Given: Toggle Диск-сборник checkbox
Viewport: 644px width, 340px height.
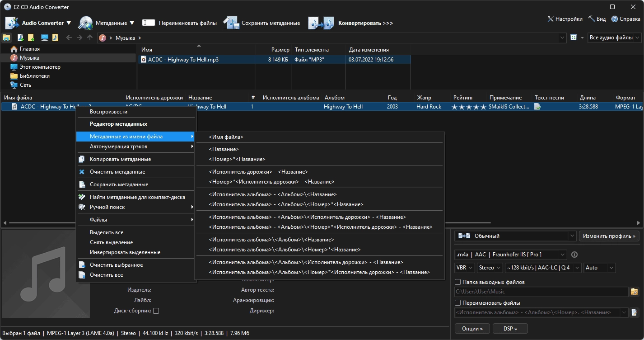Looking at the screenshot, I should [x=156, y=311].
